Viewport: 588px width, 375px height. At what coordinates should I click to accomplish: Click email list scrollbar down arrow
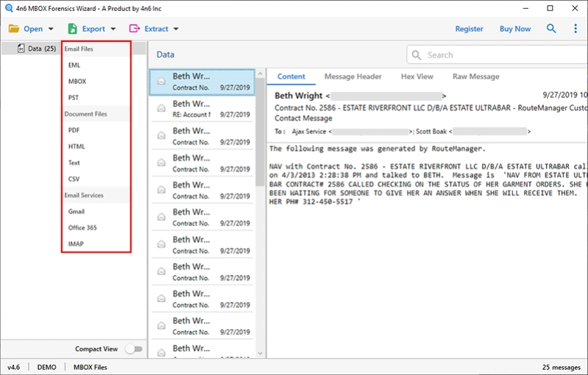[x=261, y=353]
